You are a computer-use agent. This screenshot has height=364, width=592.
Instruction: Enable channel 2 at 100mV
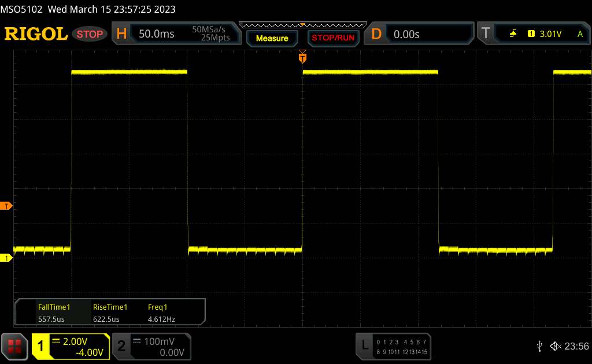pos(150,346)
